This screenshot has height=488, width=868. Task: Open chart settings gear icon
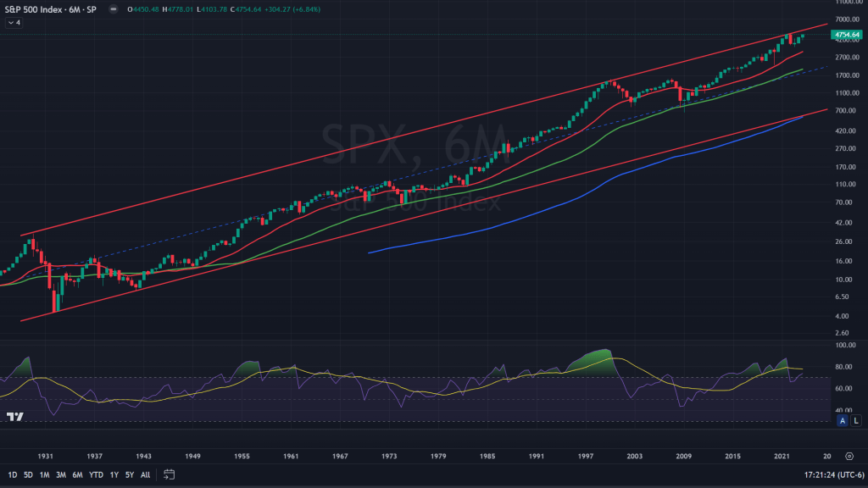849,456
